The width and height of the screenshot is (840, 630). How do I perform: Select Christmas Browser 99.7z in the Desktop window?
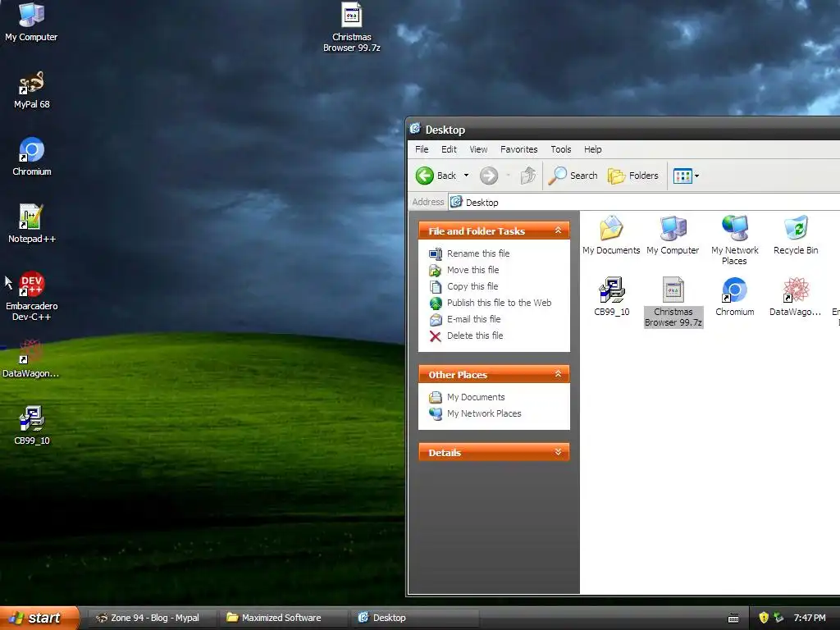(673, 302)
